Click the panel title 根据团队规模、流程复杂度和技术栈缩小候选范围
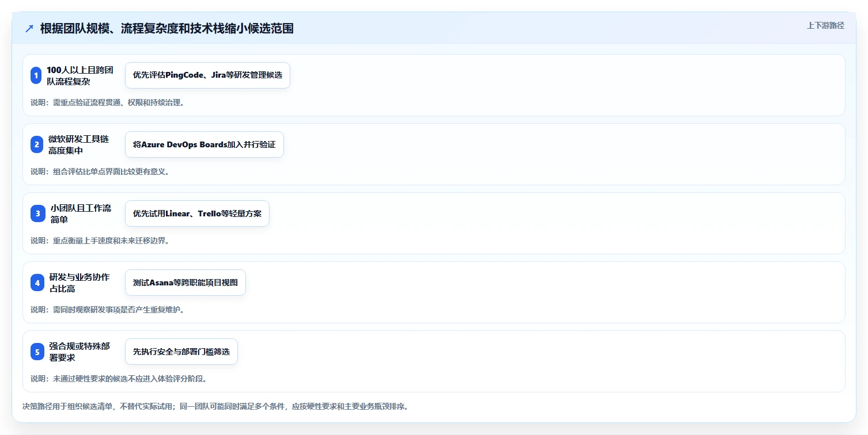Viewport: 868px width, 435px height. point(167,28)
